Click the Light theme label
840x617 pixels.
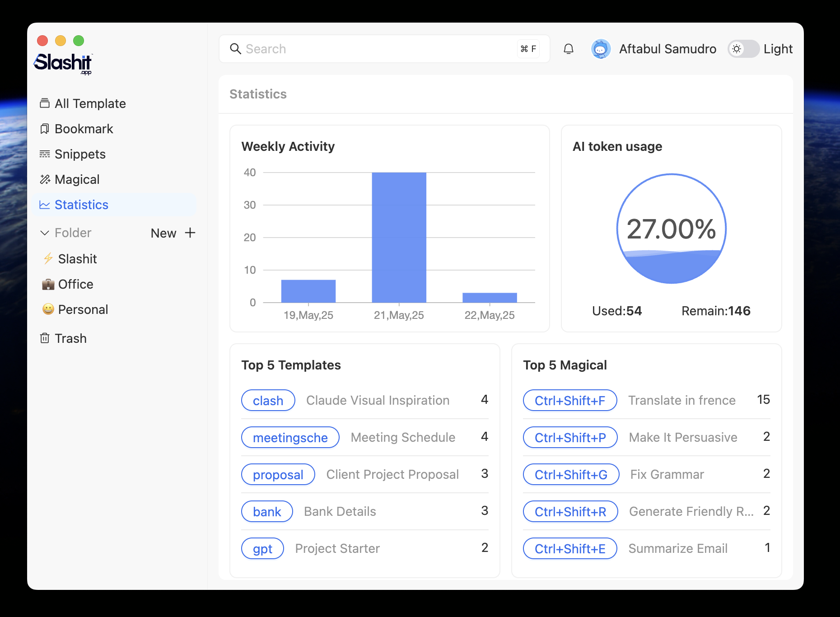tap(778, 49)
